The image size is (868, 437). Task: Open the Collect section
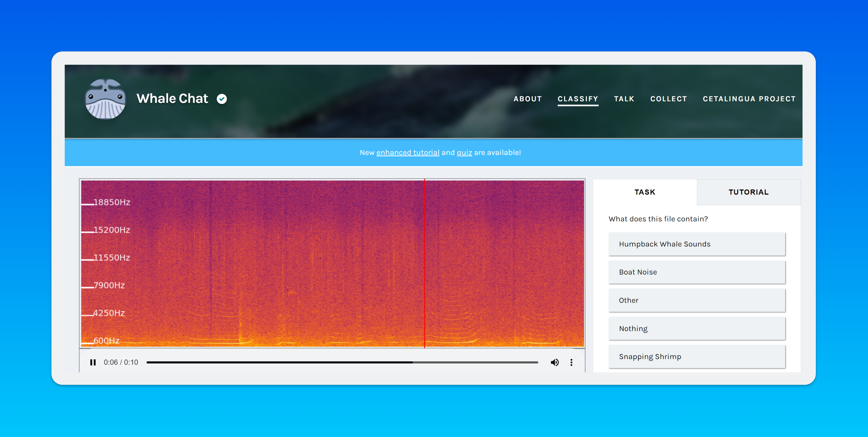(x=669, y=99)
